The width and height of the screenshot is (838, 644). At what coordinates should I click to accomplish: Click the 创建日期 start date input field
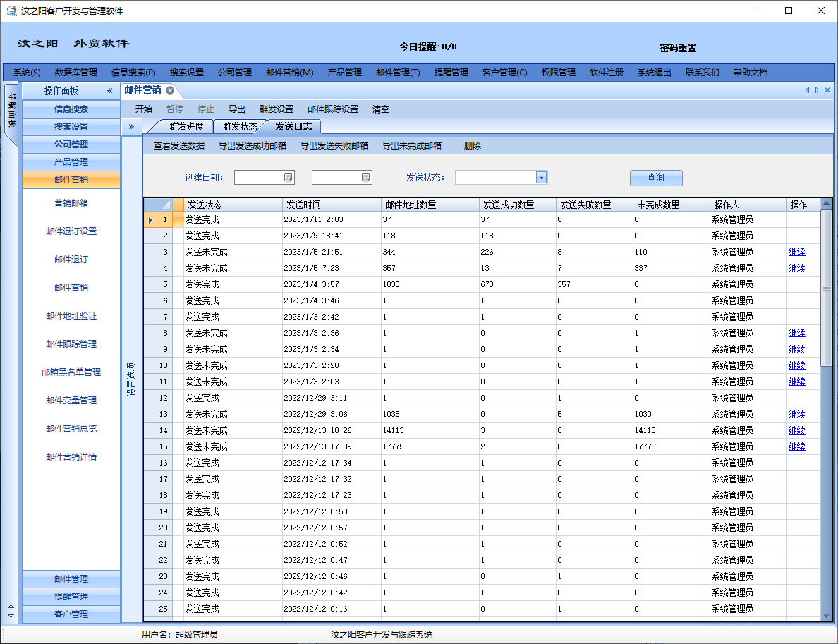pos(258,178)
